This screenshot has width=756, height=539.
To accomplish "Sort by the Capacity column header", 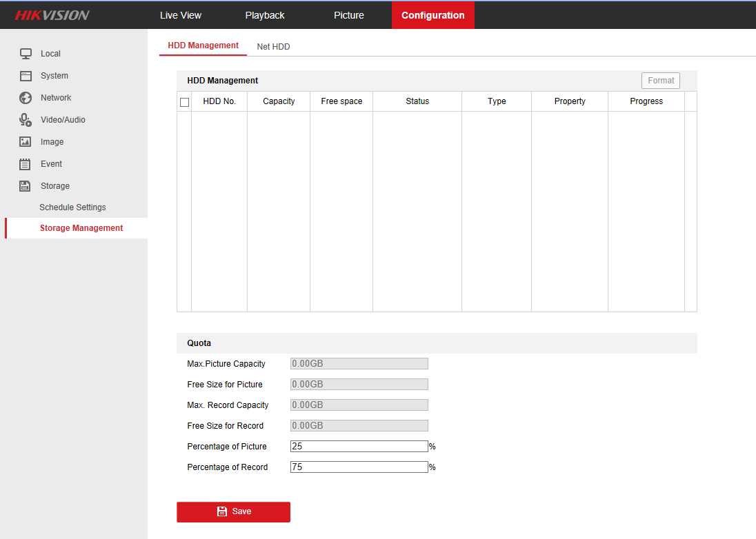I will (279, 101).
